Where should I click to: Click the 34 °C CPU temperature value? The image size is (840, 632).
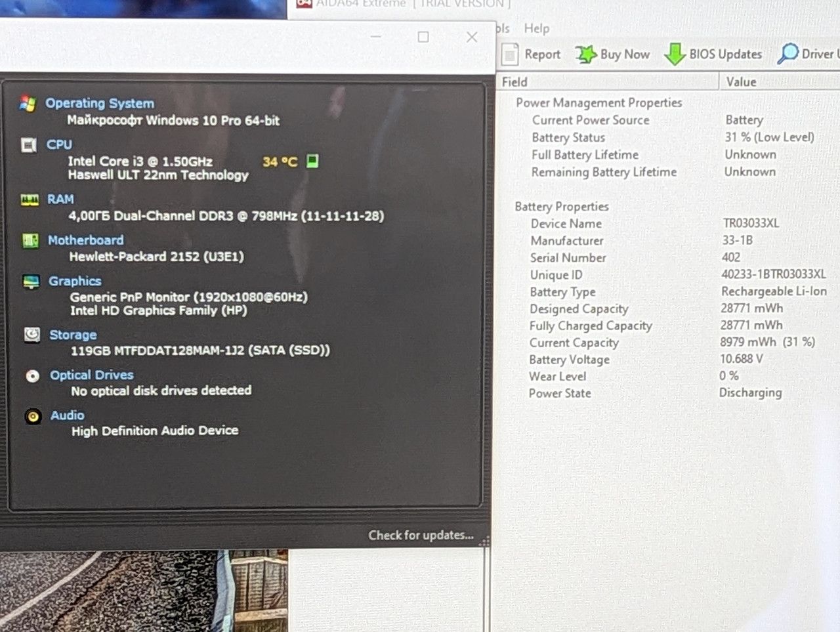pyautogui.click(x=280, y=161)
